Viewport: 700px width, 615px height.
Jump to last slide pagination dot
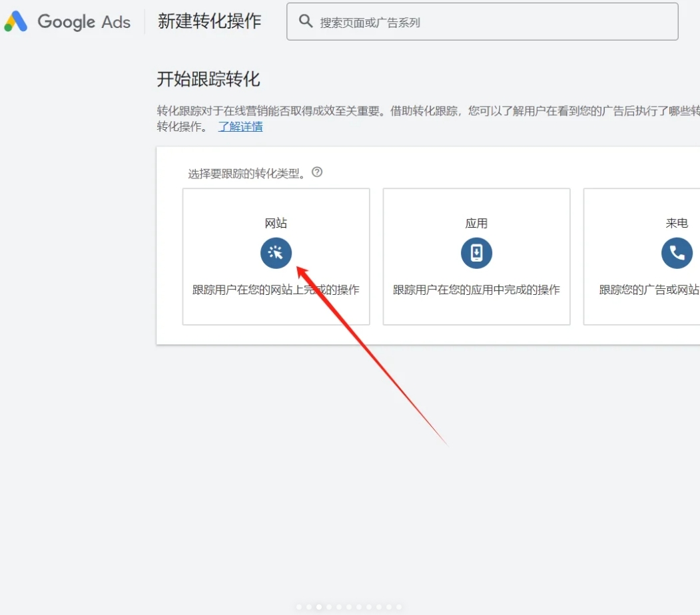pyautogui.click(x=399, y=607)
